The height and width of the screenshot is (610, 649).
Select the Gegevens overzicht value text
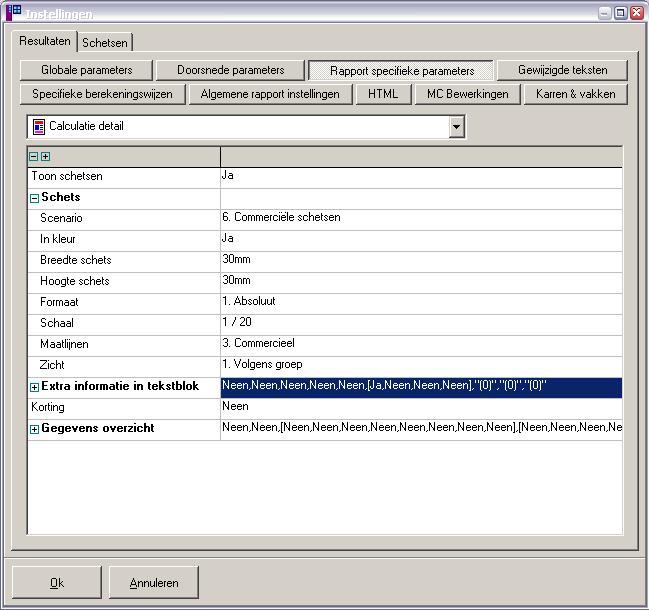(421, 430)
